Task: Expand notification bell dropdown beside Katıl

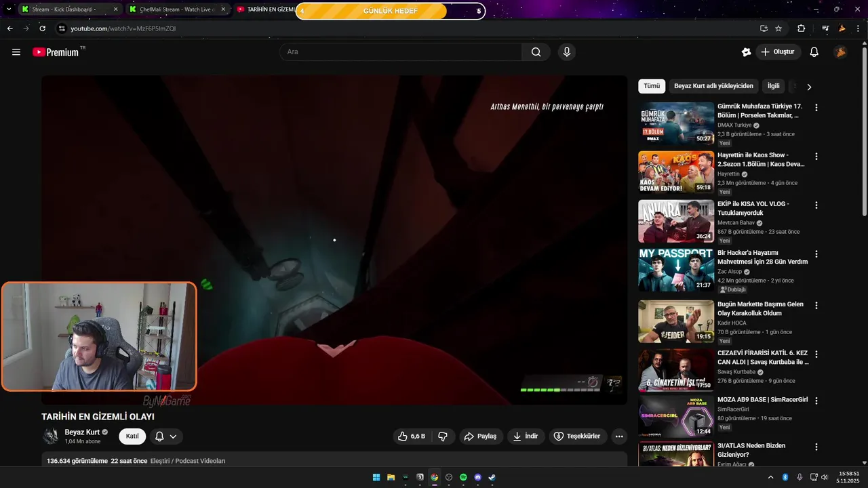Action: (x=166, y=436)
